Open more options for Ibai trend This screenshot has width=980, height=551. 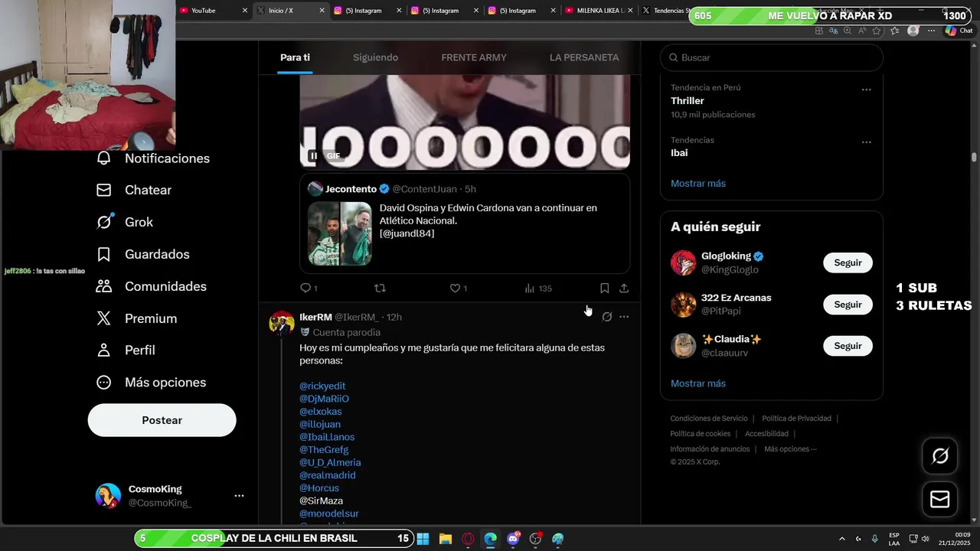tap(866, 142)
